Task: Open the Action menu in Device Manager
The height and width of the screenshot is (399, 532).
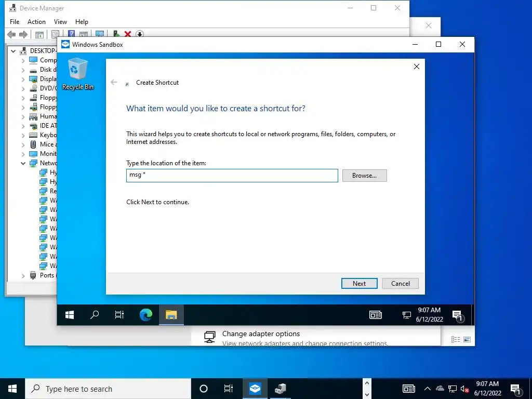Action: (36, 22)
